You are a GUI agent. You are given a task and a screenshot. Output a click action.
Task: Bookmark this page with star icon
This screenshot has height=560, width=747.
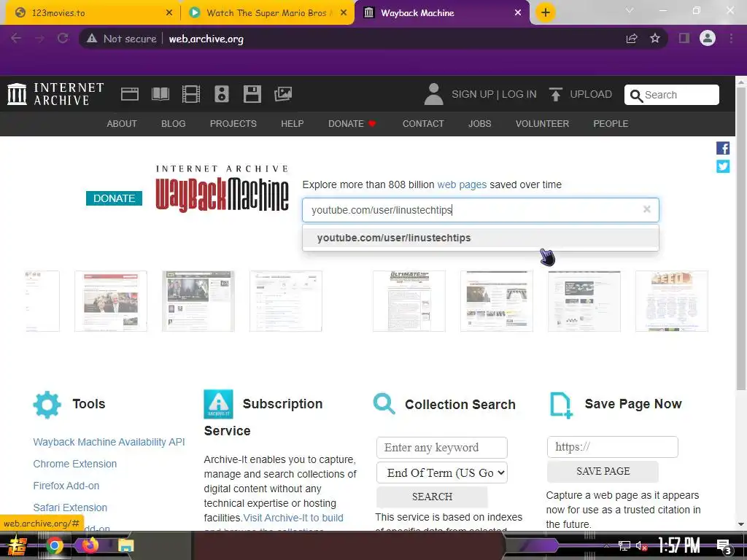click(655, 39)
